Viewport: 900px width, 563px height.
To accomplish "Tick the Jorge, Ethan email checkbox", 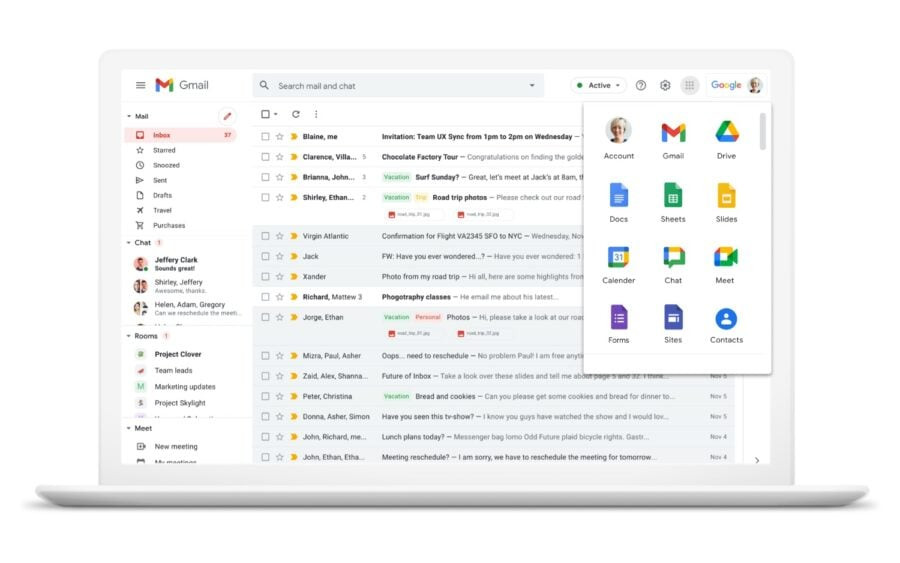I will 265,317.
